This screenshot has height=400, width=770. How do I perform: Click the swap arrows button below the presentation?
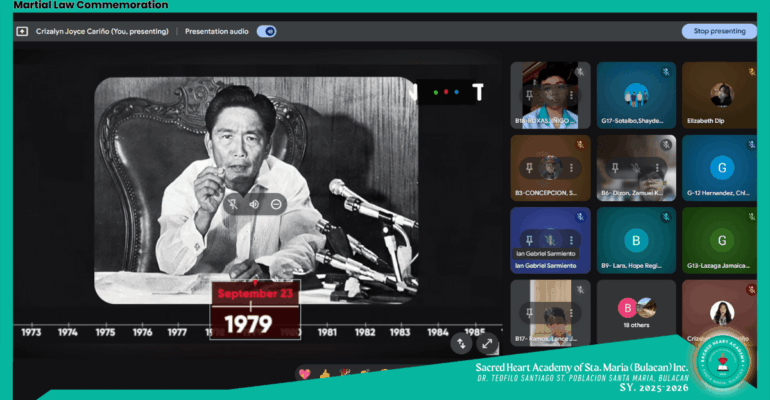461,344
